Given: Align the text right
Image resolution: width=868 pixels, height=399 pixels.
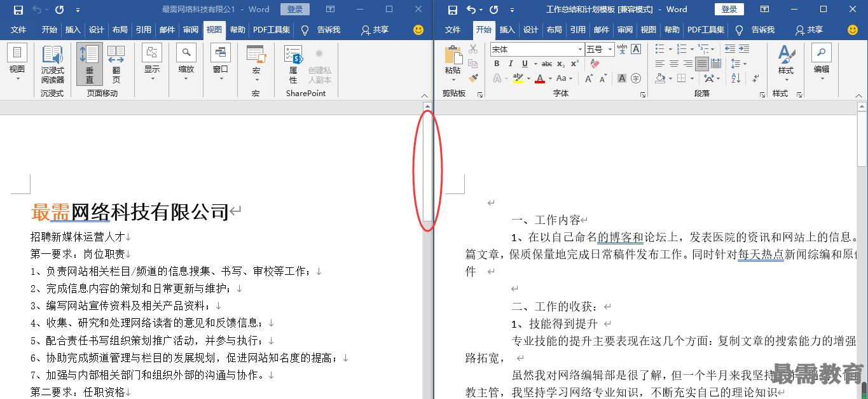Looking at the screenshot, I should [x=688, y=64].
